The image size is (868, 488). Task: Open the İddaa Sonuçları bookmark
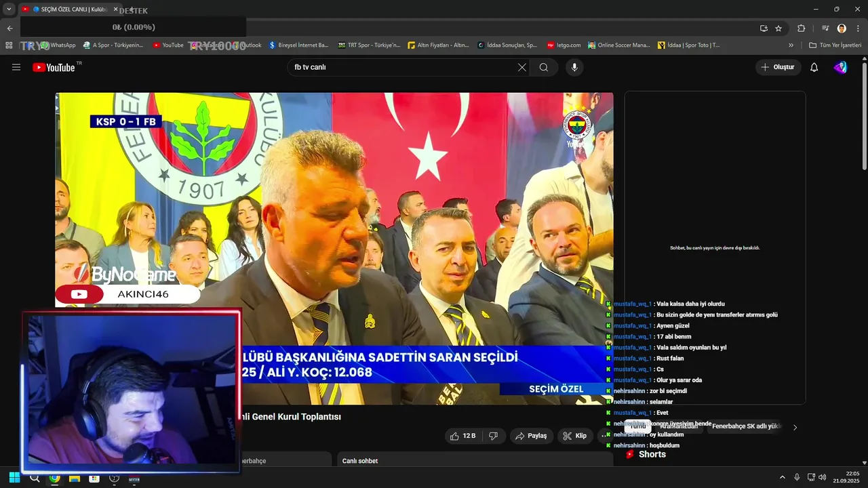507,45
